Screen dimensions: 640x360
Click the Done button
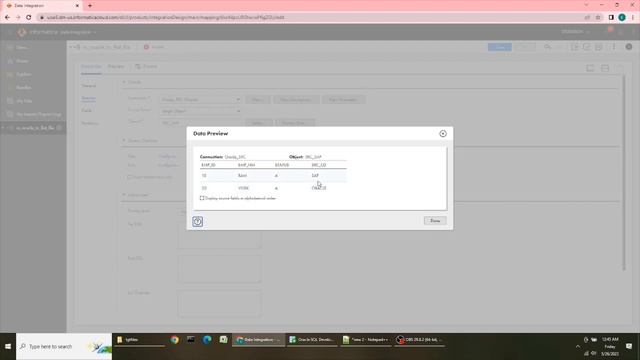pyautogui.click(x=435, y=221)
